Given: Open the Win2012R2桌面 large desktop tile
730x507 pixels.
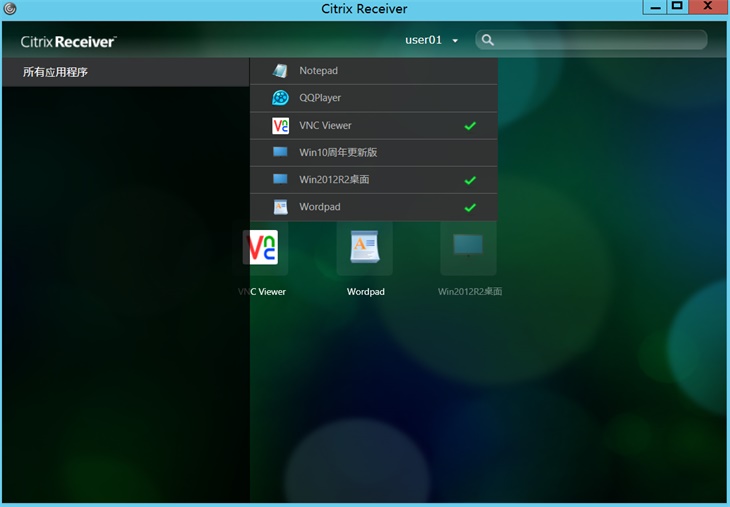Looking at the screenshot, I should click(468, 246).
